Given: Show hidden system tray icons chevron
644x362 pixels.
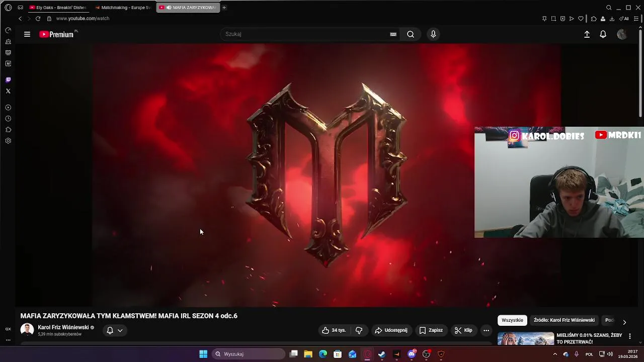Looking at the screenshot, I should [x=555, y=354].
